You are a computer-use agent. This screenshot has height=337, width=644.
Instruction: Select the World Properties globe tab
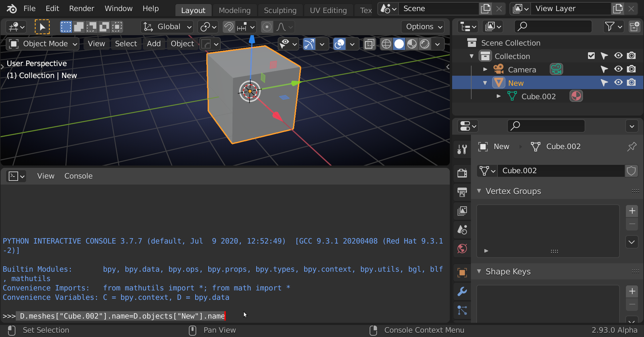[462, 248]
